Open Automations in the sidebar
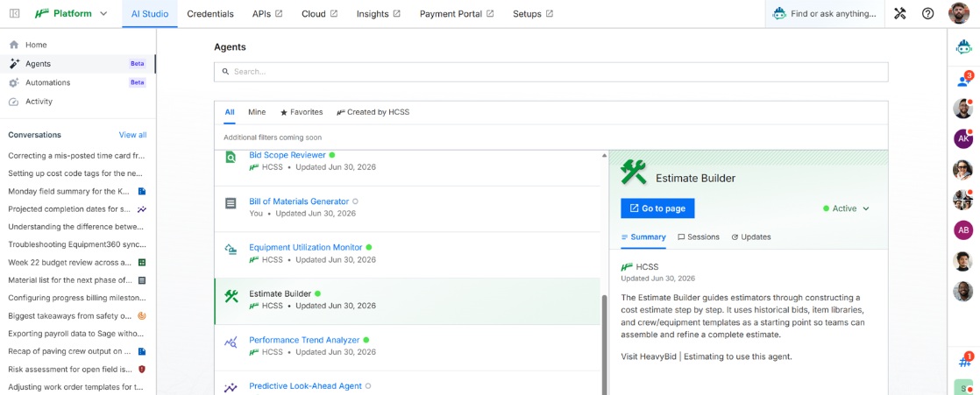980x395 pixels. [77, 82]
